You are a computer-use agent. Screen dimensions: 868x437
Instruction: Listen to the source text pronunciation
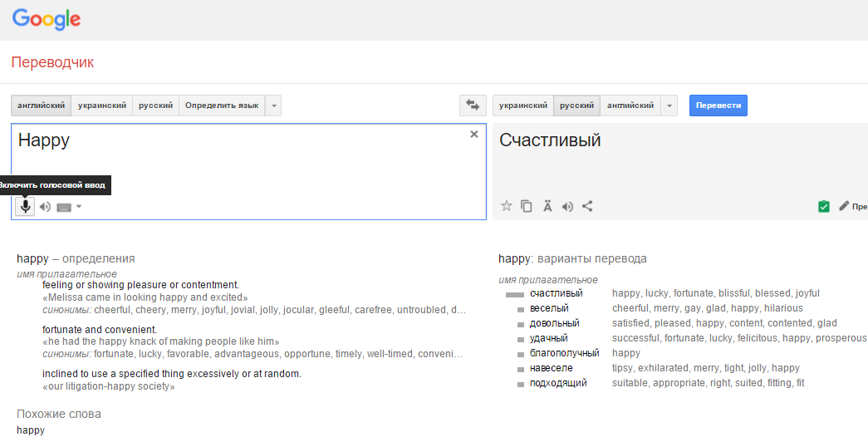(45, 207)
